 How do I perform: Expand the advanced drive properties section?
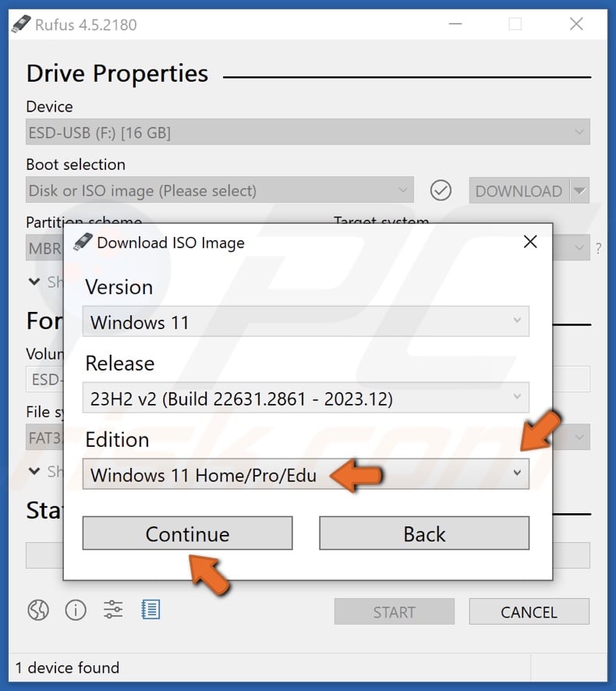pos(34,282)
